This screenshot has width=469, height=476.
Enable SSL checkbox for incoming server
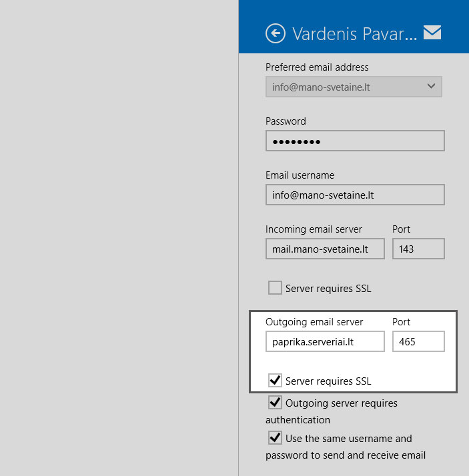click(275, 288)
